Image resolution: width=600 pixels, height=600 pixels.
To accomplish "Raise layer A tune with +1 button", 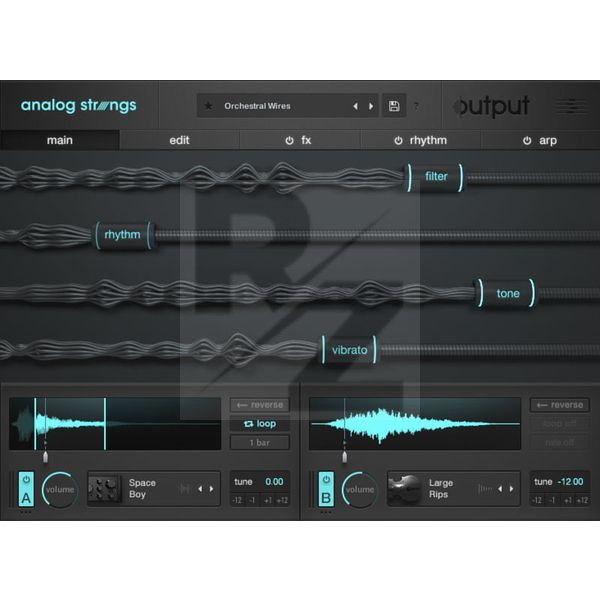I will pos(267,500).
